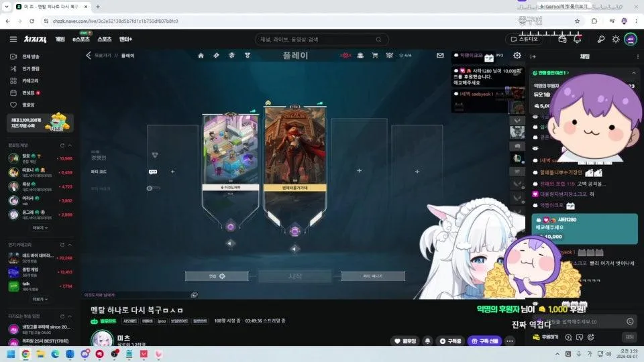Open 카테고리 in the sidebar
Viewport: 644px width, 362px height.
pyautogui.click(x=25, y=81)
